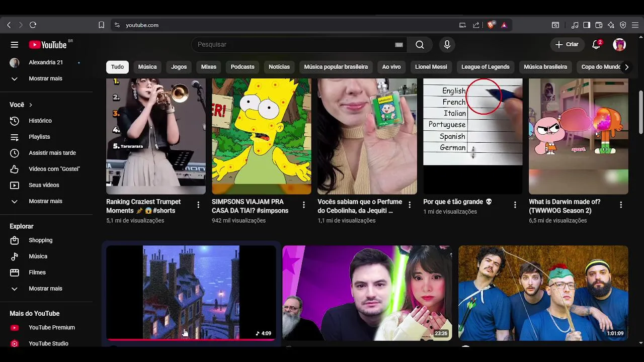
Task: Open options for What is Darwin made of
Action: coord(621,205)
